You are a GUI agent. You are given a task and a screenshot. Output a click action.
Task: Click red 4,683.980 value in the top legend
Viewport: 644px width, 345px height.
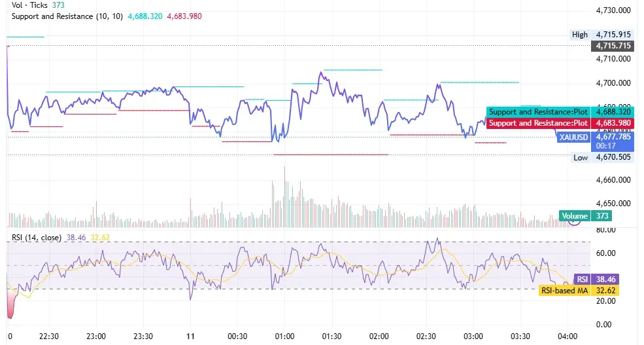[184, 16]
